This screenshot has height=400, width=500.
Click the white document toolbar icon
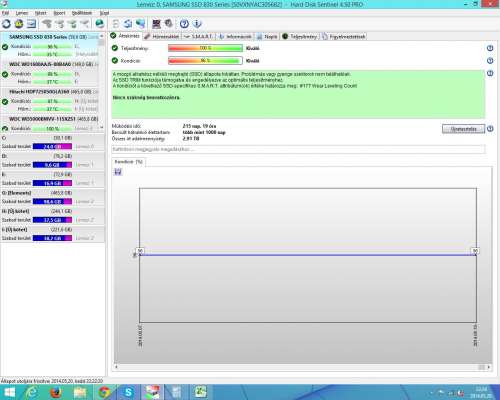tap(116, 24)
